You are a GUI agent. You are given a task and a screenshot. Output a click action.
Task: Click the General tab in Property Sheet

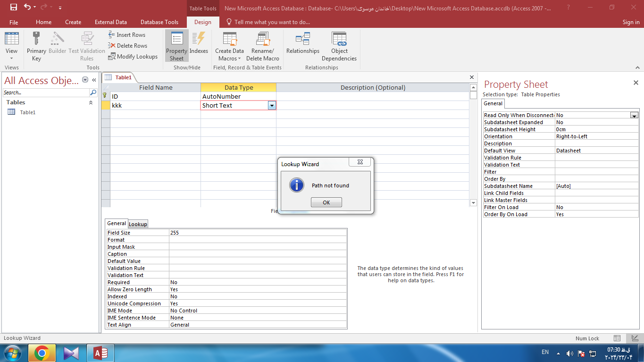point(493,103)
